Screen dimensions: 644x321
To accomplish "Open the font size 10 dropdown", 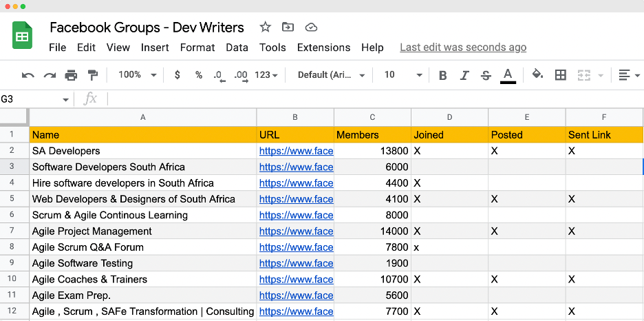I will pyautogui.click(x=403, y=75).
